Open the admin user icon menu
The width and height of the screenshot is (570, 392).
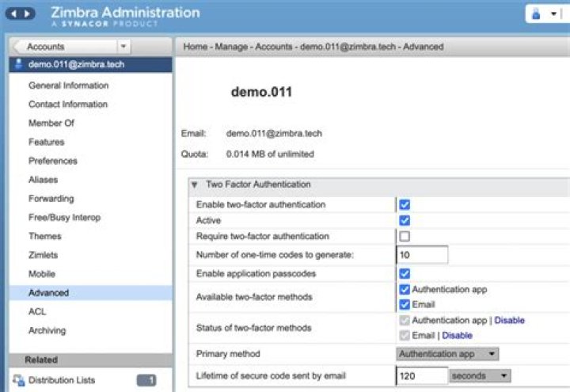[x=536, y=13]
